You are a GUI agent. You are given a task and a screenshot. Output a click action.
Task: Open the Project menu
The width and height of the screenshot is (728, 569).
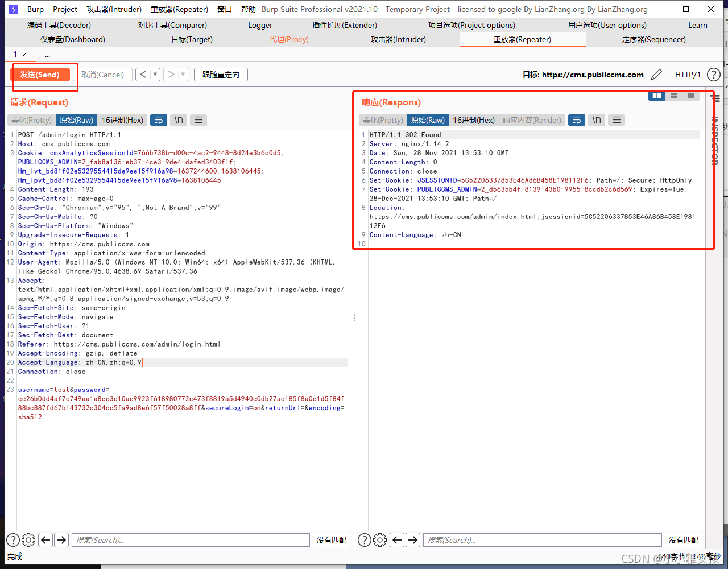coord(65,9)
